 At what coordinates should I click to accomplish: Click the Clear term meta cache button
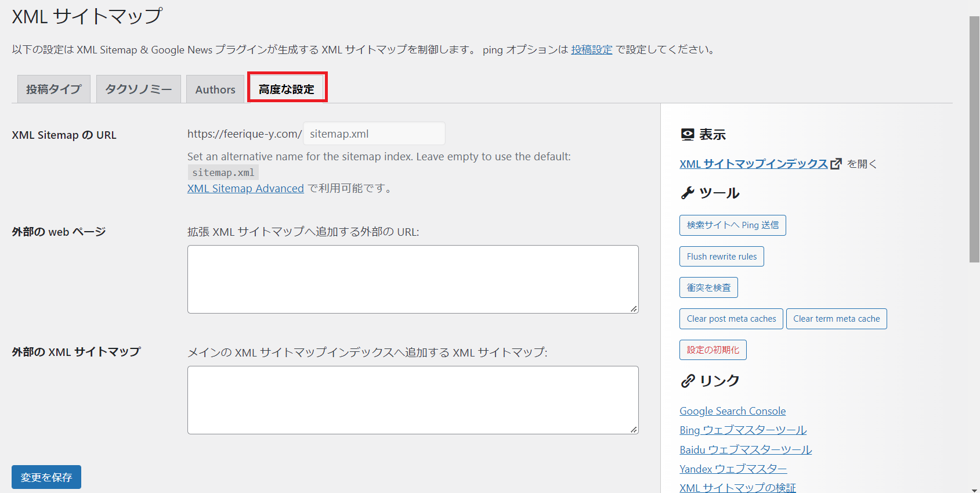click(836, 319)
